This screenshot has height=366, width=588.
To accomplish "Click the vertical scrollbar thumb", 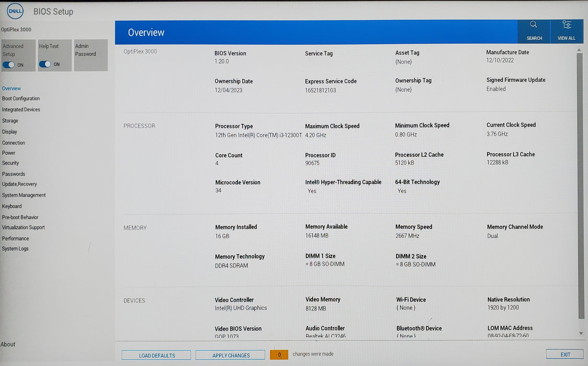I will tap(580, 186).
